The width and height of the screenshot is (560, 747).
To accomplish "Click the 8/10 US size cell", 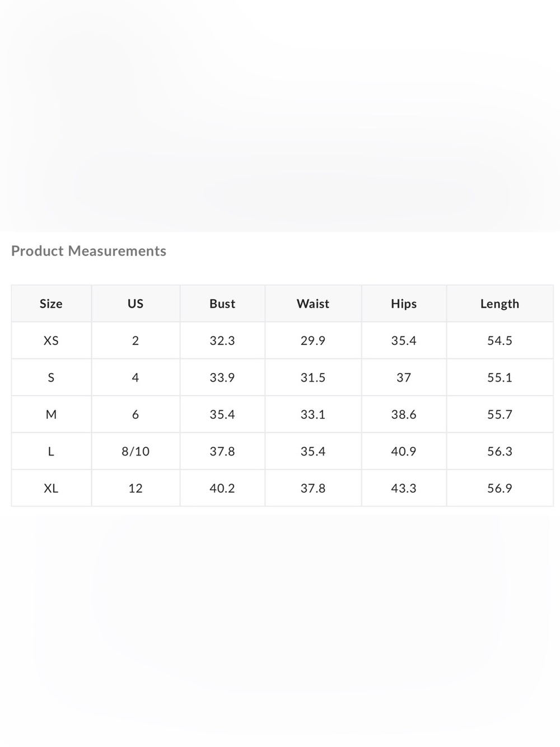I will tap(136, 451).
